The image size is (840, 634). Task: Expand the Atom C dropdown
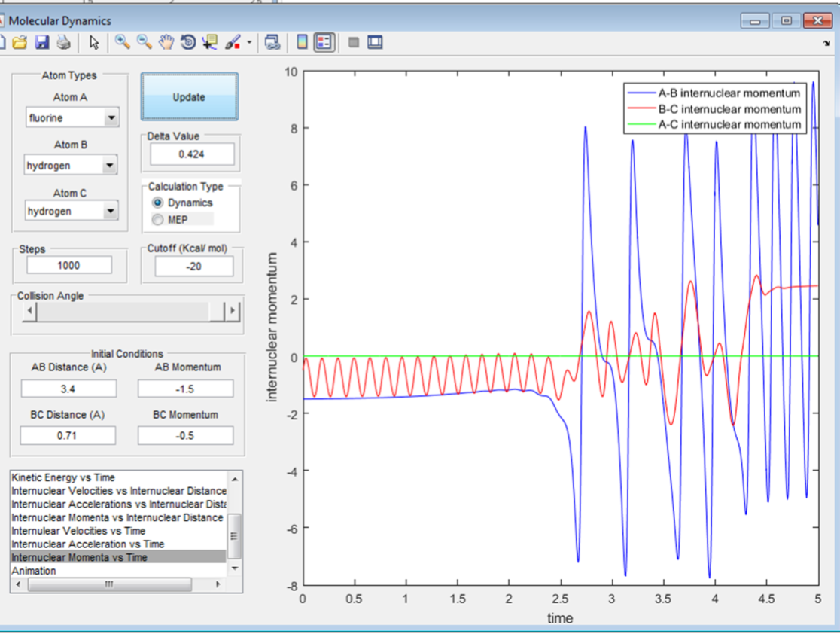coord(110,212)
